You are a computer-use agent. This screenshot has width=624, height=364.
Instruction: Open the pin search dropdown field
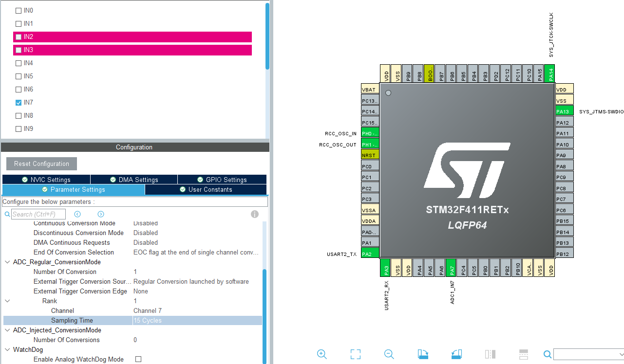tap(588, 354)
